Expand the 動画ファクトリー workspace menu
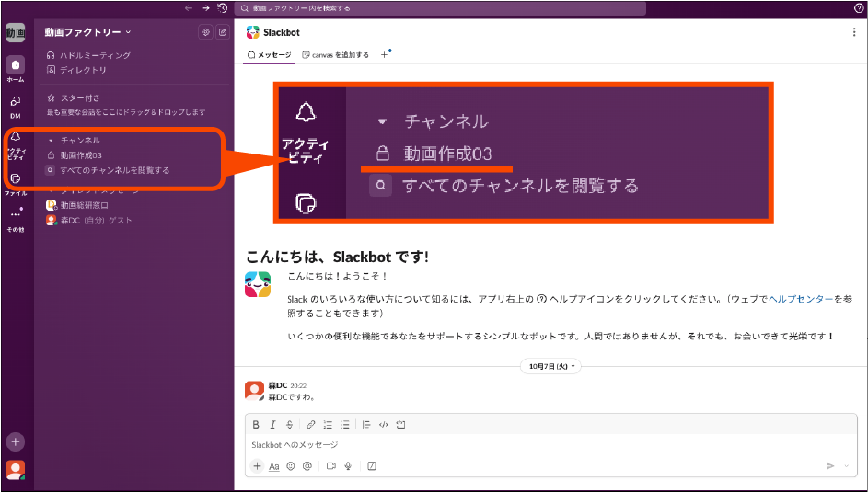Viewport: 868px width, 492px height. point(88,32)
